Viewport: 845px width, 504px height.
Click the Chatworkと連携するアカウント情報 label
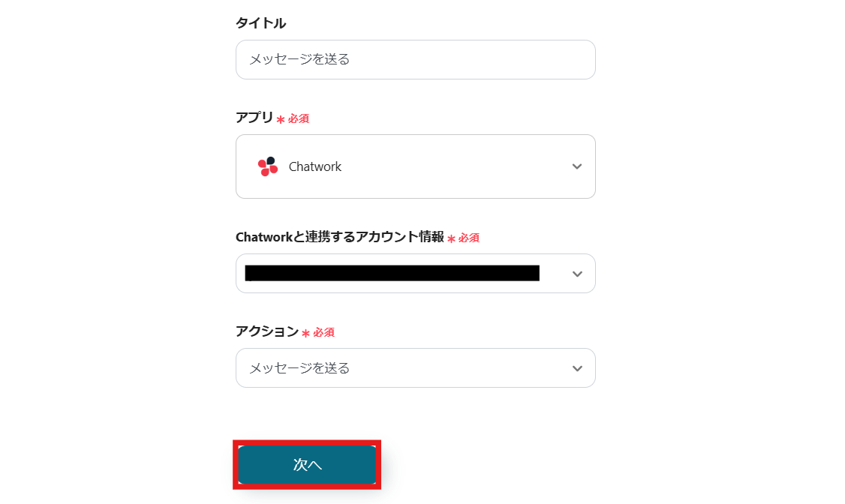click(339, 237)
